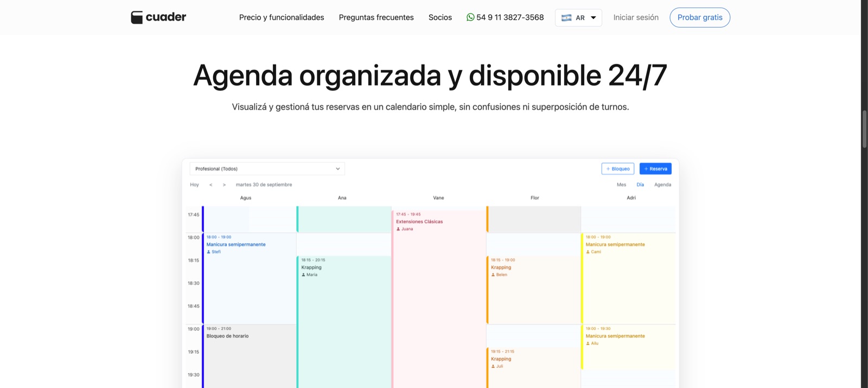Open Precio y funcionalidades page
This screenshot has width=868, height=388.
(x=282, y=17)
